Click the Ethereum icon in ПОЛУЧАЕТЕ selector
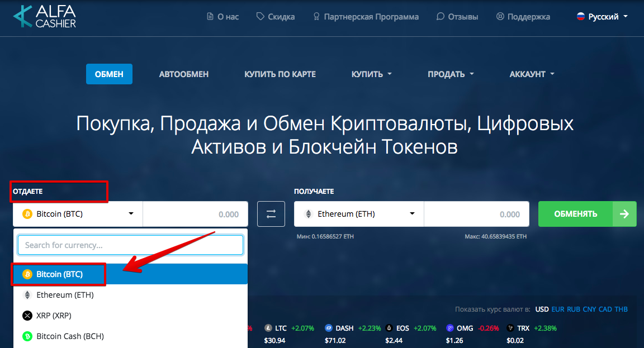This screenshot has height=348, width=644. click(x=309, y=214)
